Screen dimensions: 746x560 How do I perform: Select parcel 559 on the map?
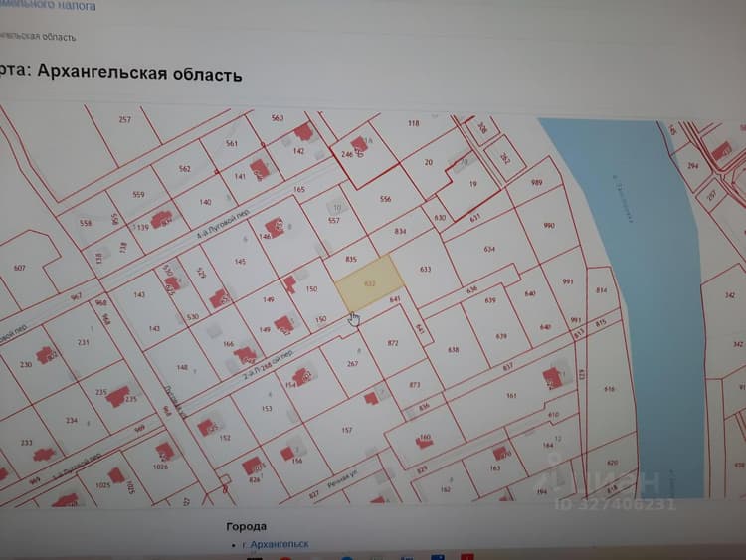(x=138, y=195)
